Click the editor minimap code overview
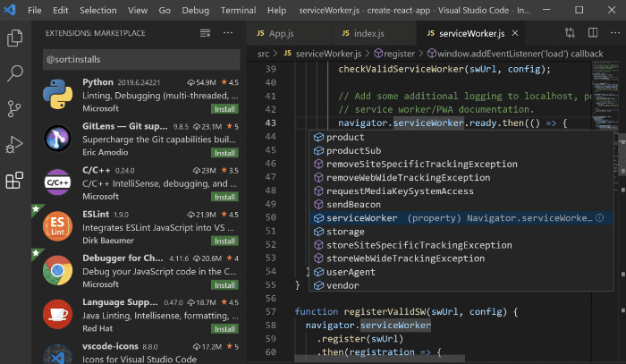Image resolution: width=626 pixels, height=364 pixels. [605, 95]
